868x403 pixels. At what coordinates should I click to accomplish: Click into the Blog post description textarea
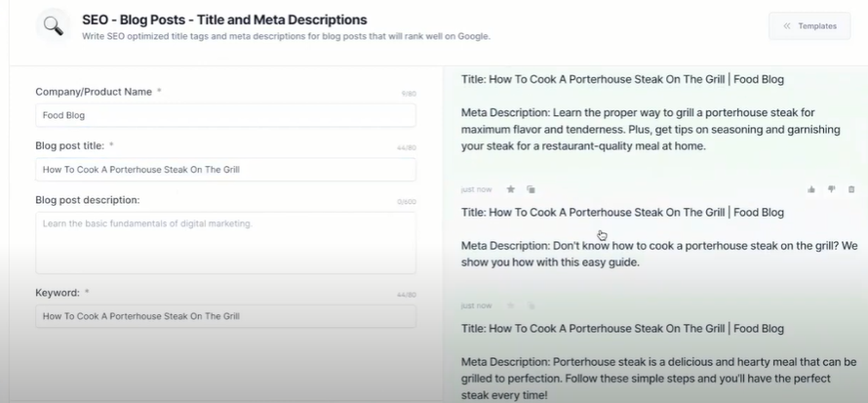pos(225,242)
